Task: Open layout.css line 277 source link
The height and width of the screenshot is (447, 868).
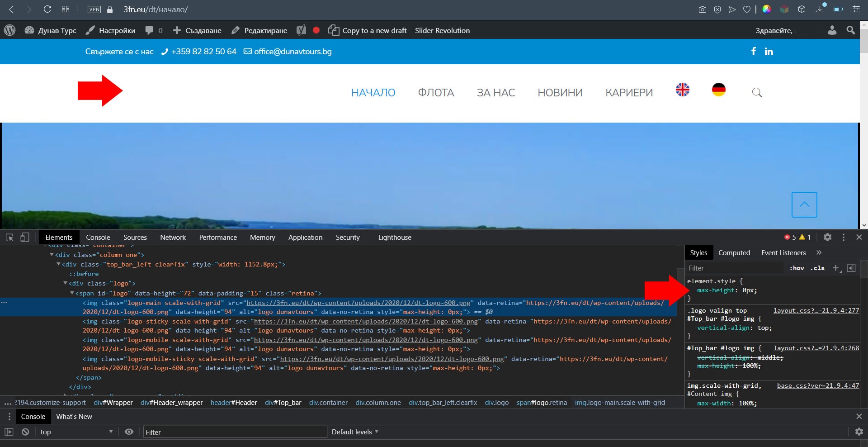Action: 816,310
